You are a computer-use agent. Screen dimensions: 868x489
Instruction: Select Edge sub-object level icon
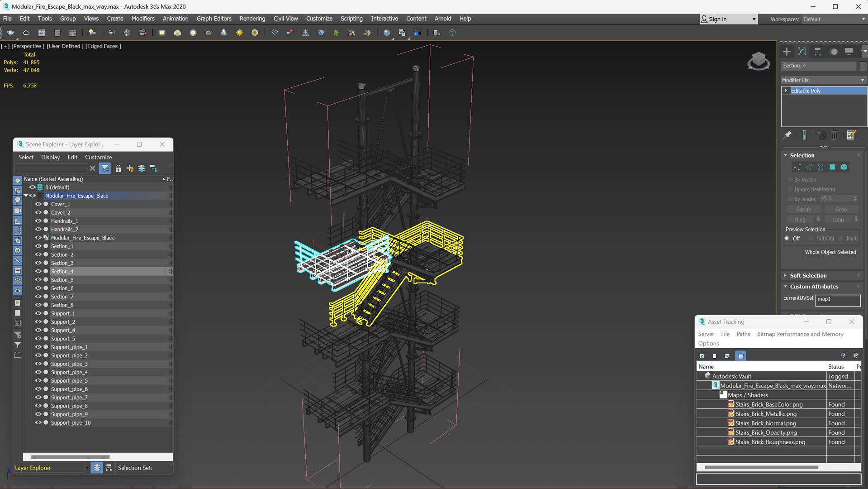809,167
